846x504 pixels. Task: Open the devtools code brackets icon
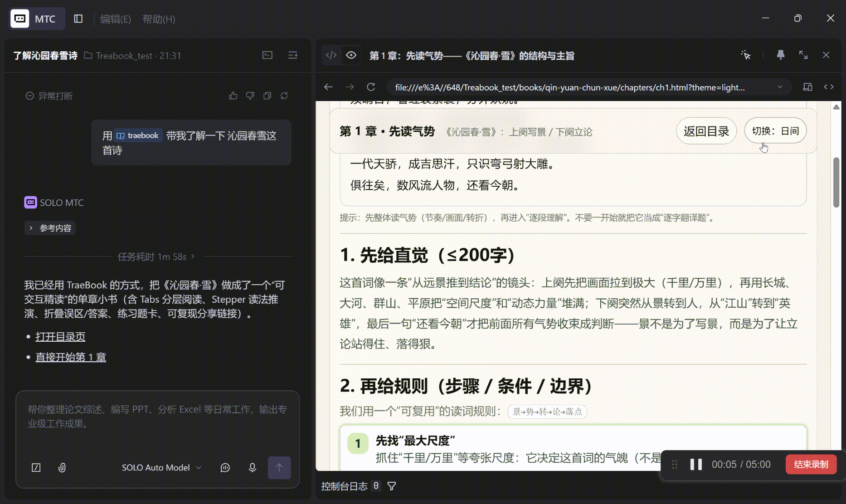click(x=829, y=87)
